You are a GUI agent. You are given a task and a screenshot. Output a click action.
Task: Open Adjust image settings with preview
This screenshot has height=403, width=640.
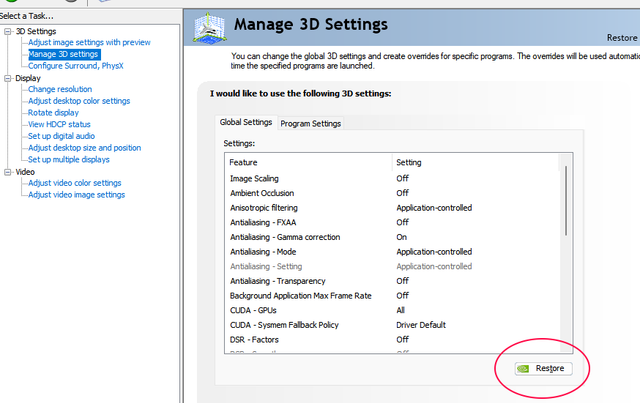pyautogui.click(x=89, y=42)
